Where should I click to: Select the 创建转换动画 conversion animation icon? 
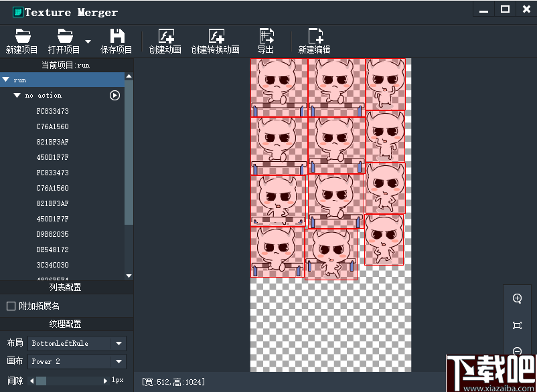(216, 40)
